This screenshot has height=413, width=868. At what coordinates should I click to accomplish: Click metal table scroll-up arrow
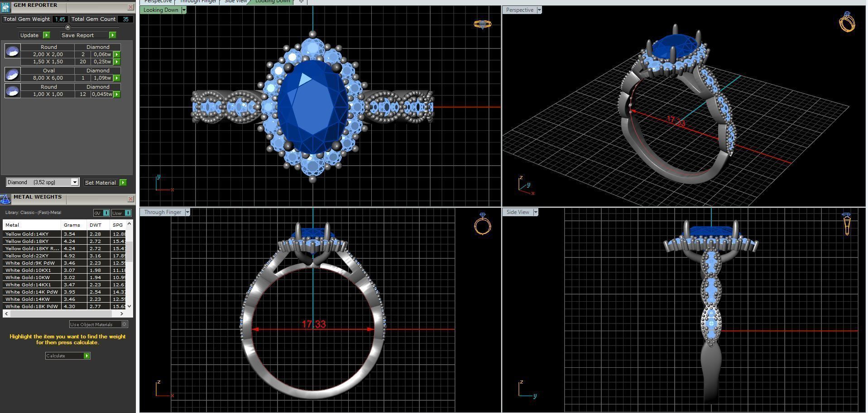(129, 223)
